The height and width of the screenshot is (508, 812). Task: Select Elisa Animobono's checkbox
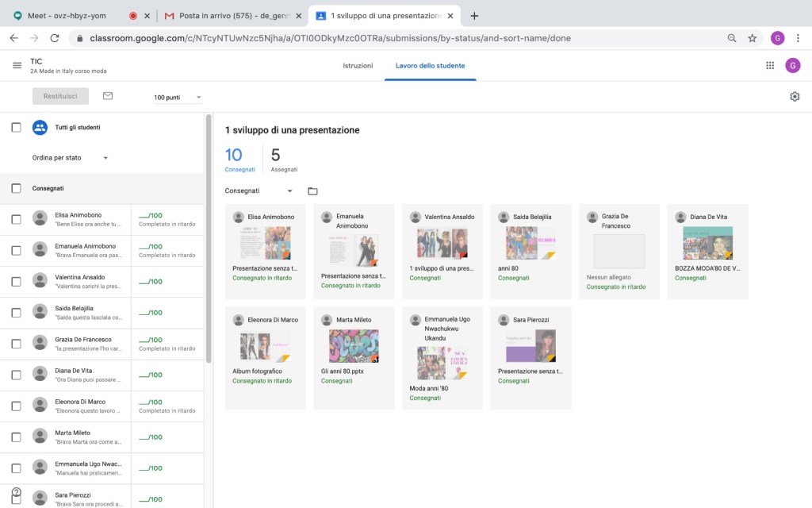click(x=16, y=219)
